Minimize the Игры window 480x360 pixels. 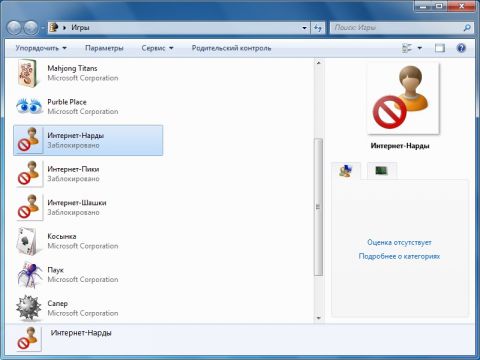(424, 6)
